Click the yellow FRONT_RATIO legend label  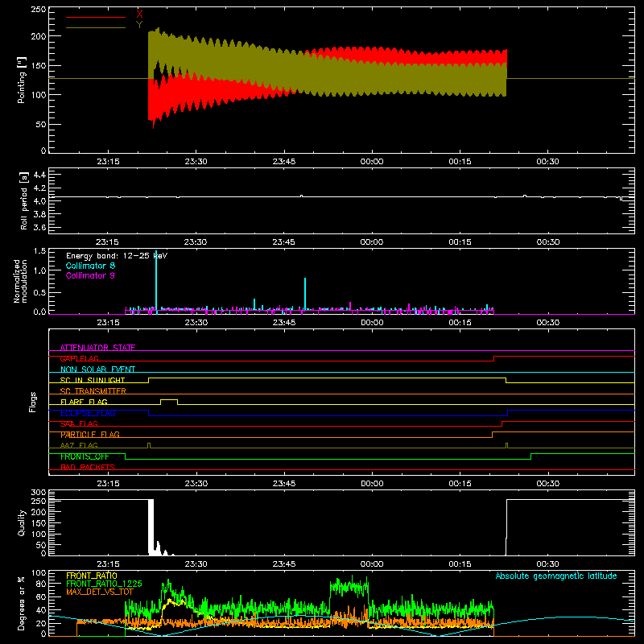pyautogui.click(x=92, y=576)
